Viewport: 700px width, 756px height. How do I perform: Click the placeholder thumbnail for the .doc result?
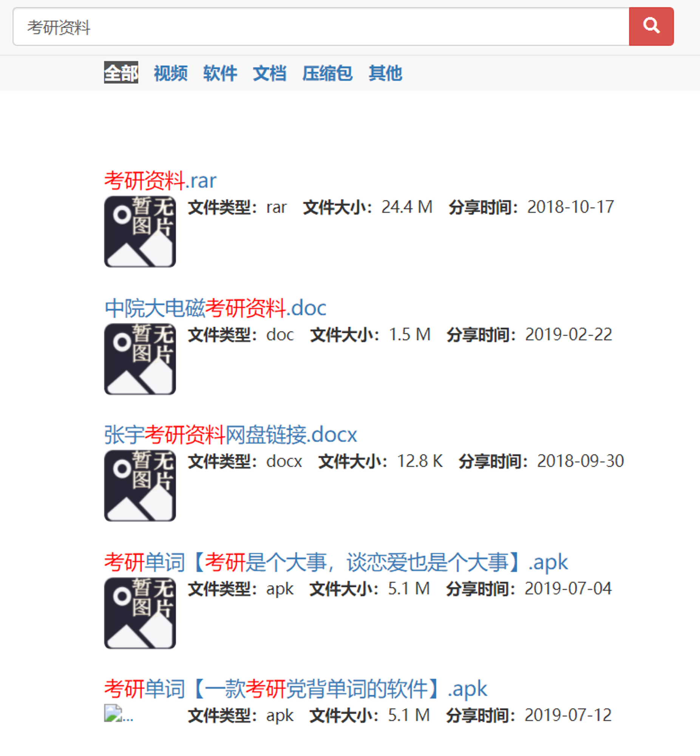[x=140, y=359]
